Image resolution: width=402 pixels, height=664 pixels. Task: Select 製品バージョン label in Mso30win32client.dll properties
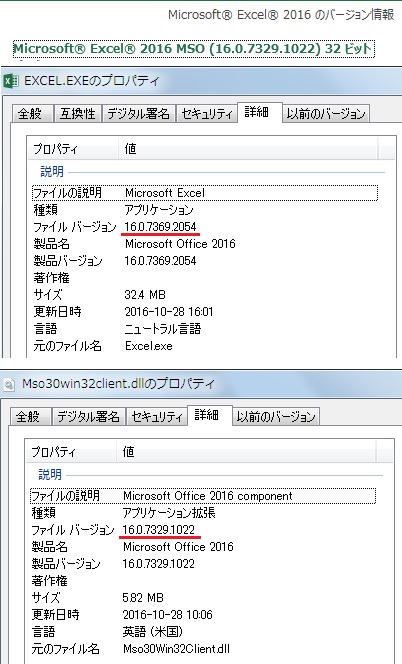[x=66, y=564]
